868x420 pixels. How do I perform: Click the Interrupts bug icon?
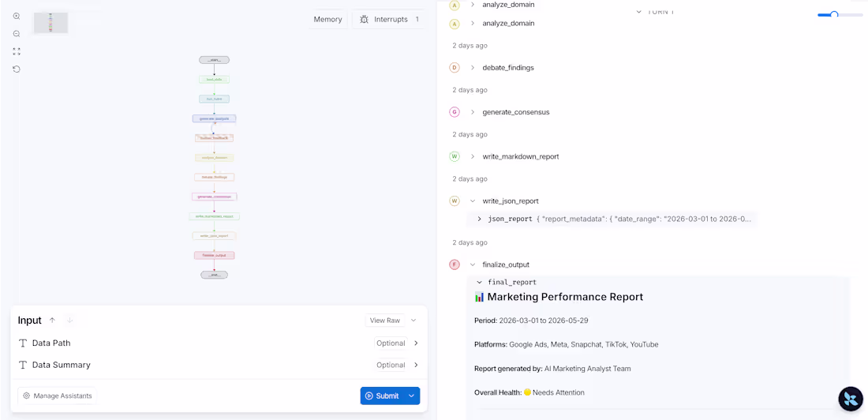click(364, 20)
